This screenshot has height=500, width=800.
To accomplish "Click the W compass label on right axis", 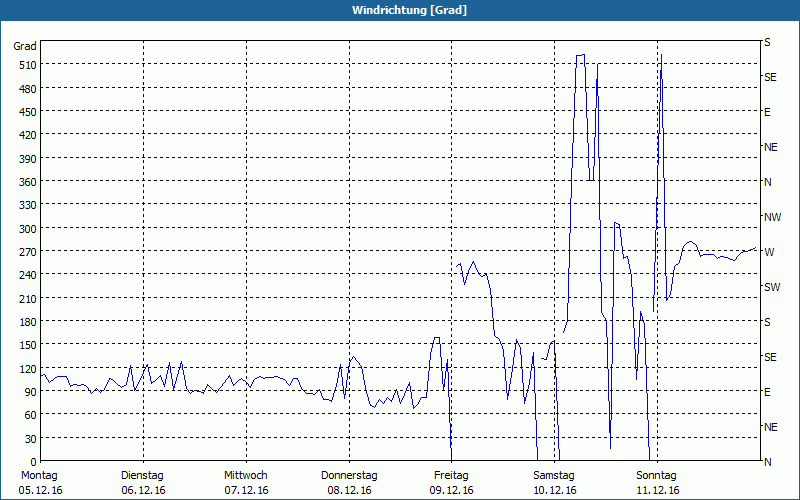I will point(769,252).
